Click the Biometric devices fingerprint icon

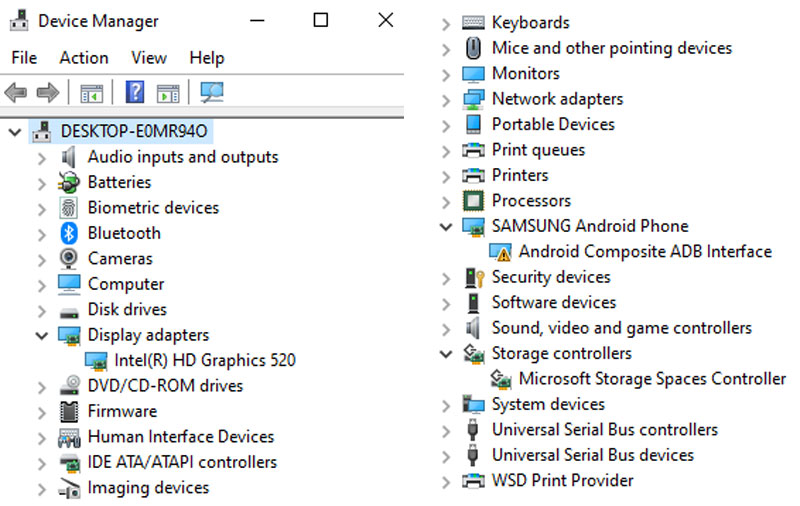point(68,208)
